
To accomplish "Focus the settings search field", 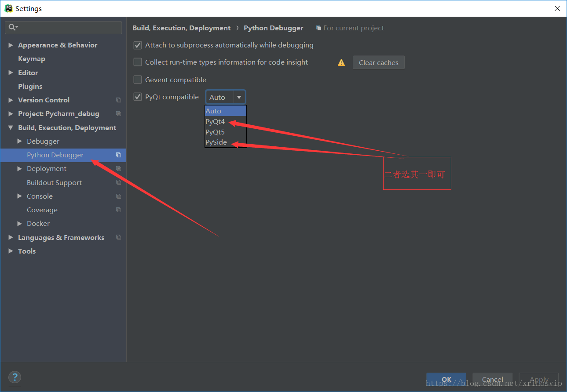I will (63, 27).
